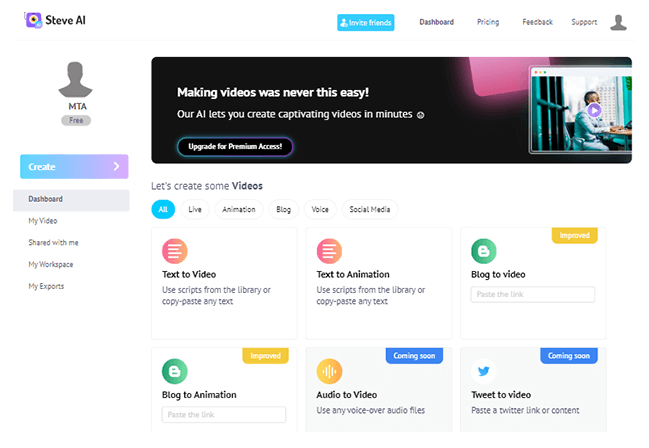Click the Text to Video title
The height and width of the screenshot is (448, 649).
pyautogui.click(x=189, y=275)
